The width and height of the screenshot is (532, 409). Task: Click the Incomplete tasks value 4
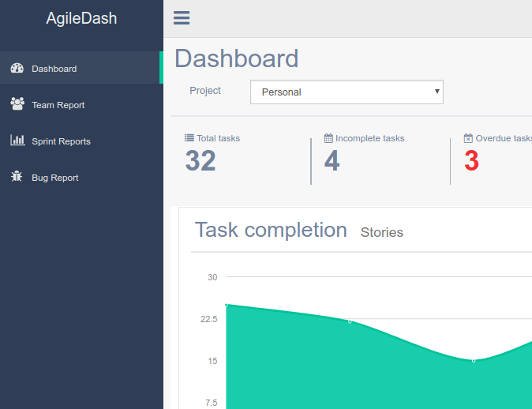tap(332, 160)
